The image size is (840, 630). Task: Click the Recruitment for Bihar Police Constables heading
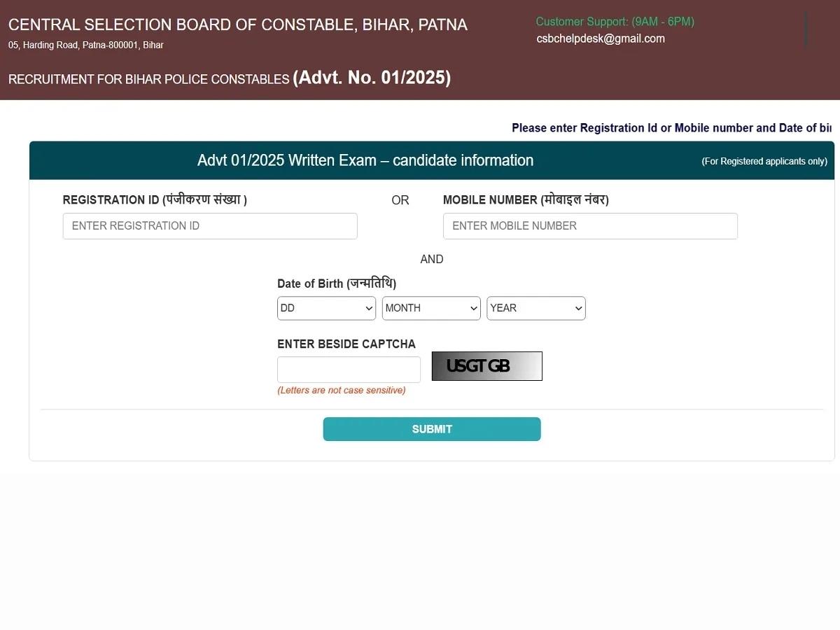230,78
